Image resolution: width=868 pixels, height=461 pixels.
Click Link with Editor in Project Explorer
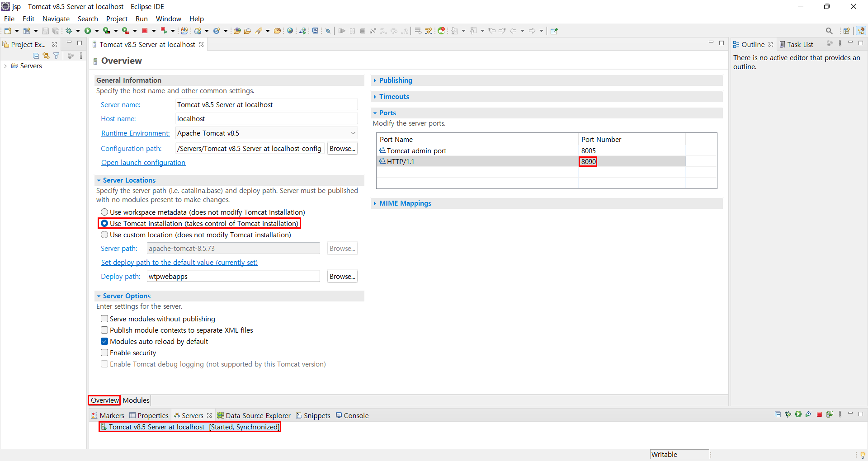click(x=46, y=56)
